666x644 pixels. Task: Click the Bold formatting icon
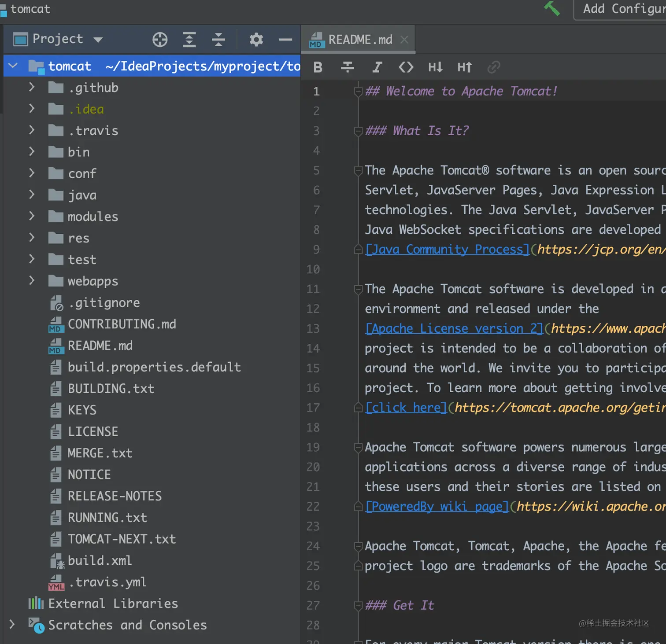click(x=318, y=67)
